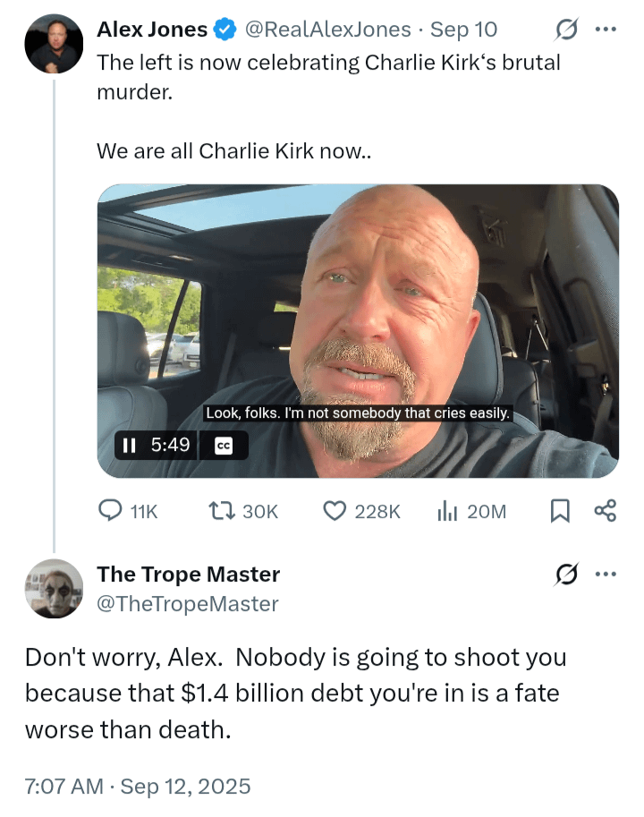The image size is (644, 817).
Task: Repost the tweet with 30K reposts
Action: pyautogui.click(x=222, y=511)
